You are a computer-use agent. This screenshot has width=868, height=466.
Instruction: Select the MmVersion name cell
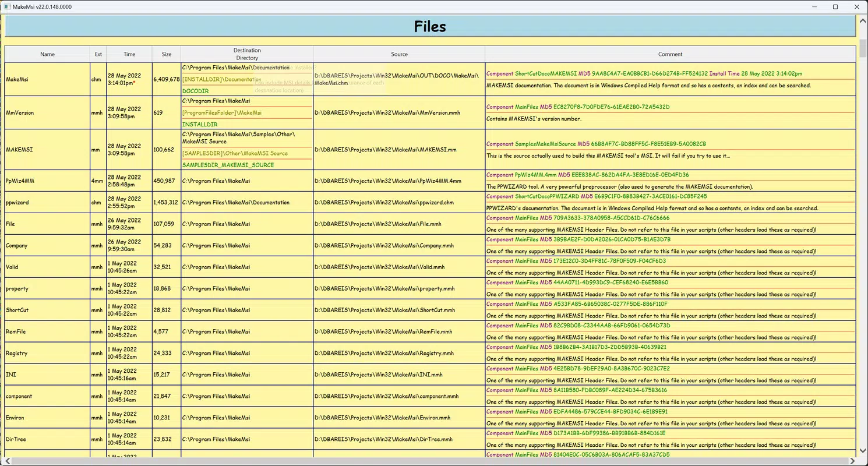coord(47,112)
